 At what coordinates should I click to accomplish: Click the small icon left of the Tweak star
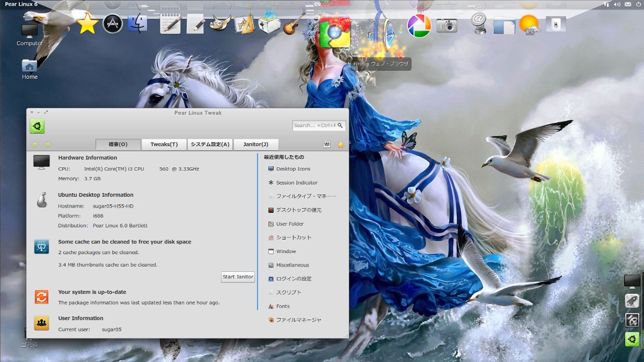327,145
